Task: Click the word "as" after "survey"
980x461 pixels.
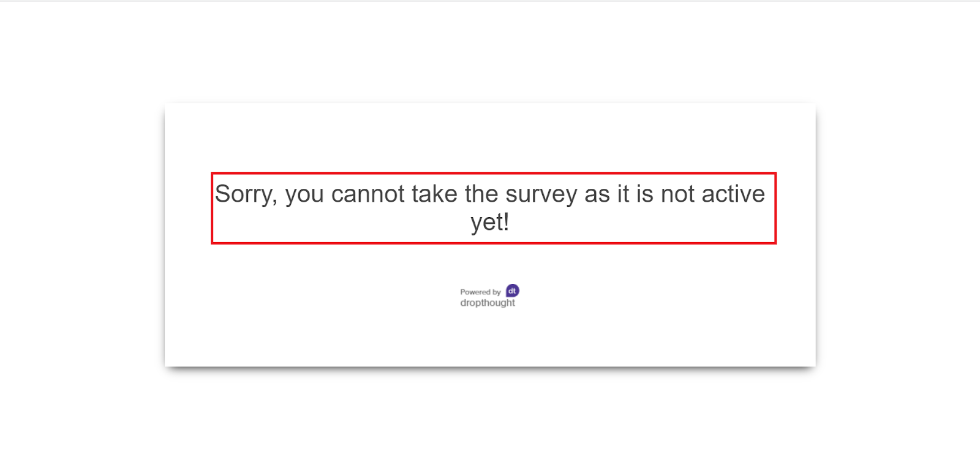Action: coord(597,194)
